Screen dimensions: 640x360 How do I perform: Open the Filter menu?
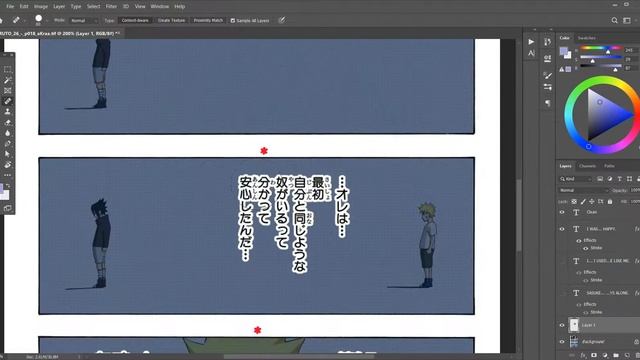coord(111,7)
